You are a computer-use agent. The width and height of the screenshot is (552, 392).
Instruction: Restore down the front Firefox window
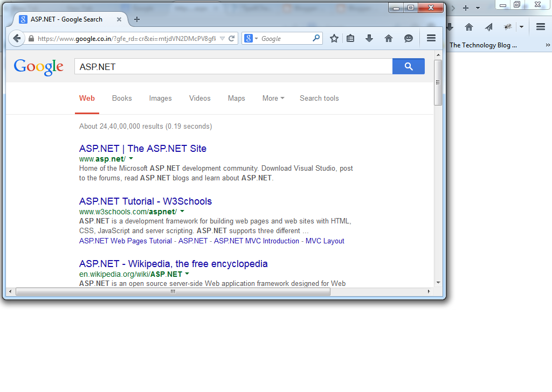(411, 8)
